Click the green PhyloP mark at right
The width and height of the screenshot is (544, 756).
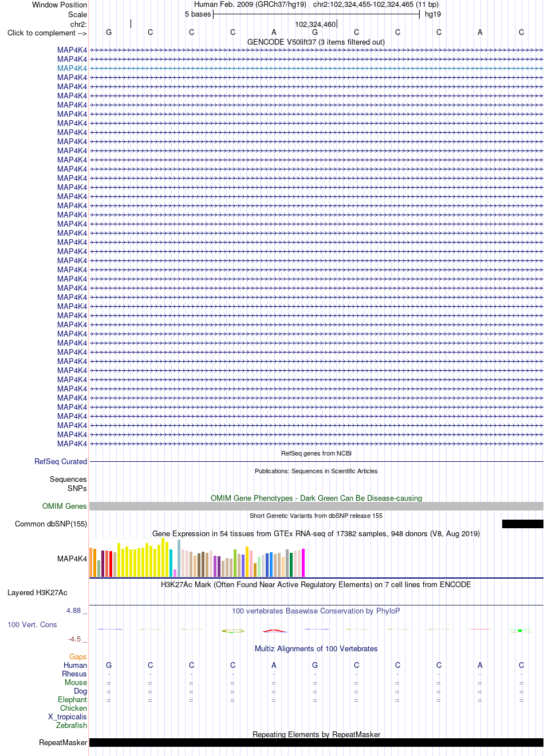click(520, 631)
